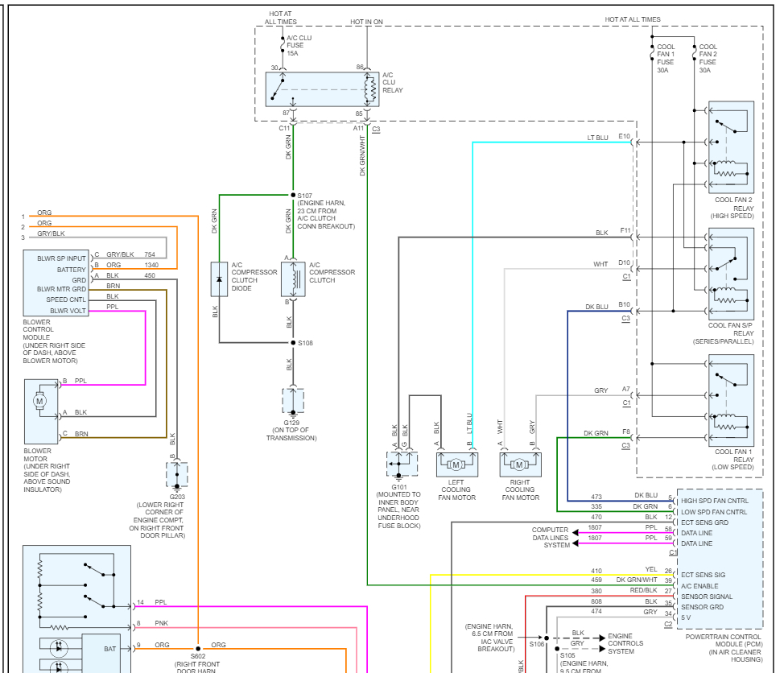The height and width of the screenshot is (673, 784).
Task: Click the G129 ON TOP OF TRANSMISSION caption
Action: [291, 431]
